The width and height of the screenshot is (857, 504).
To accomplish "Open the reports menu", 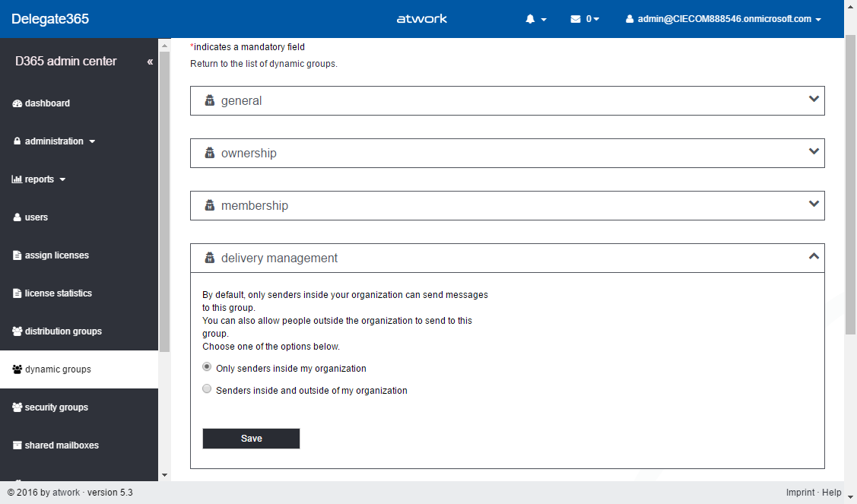I will point(40,179).
